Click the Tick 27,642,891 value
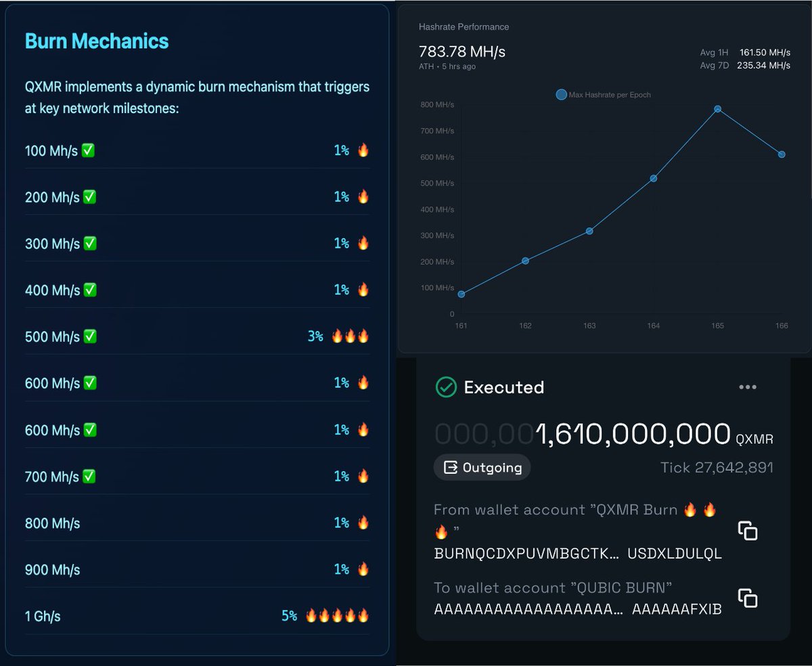Viewport: 812px width, 666px height. [716, 467]
